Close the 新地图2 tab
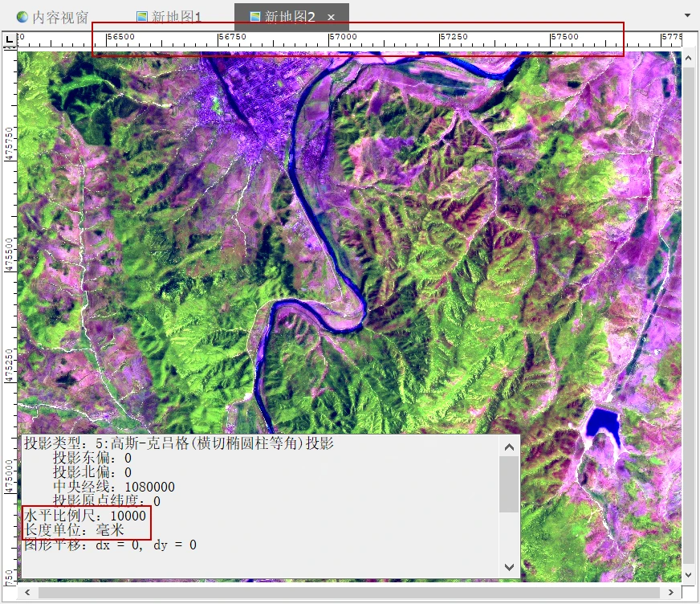The width and height of the screenshot is (700, 604). coord(332,17)
